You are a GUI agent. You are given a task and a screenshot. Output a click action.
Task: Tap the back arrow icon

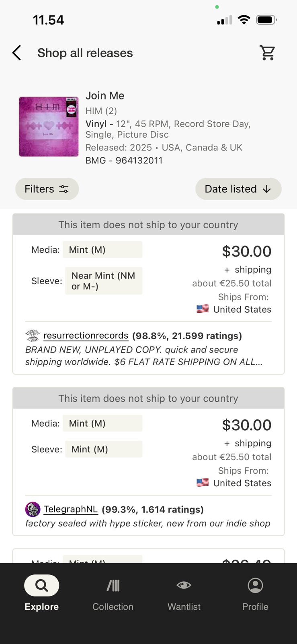coord(16,53)
